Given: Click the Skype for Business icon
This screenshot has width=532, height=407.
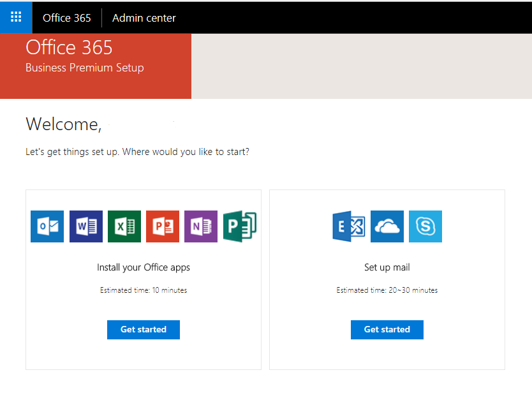Looking at the screenshot, I should 425,226.
